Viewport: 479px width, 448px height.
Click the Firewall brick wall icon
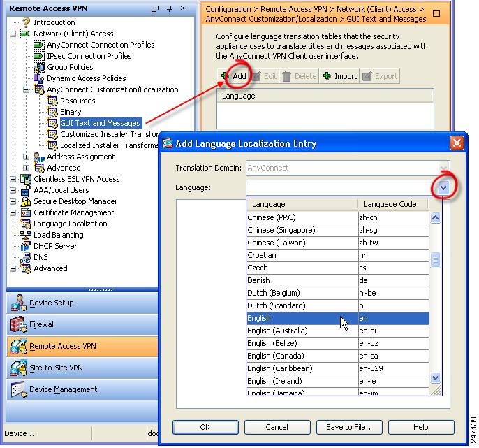18,324
